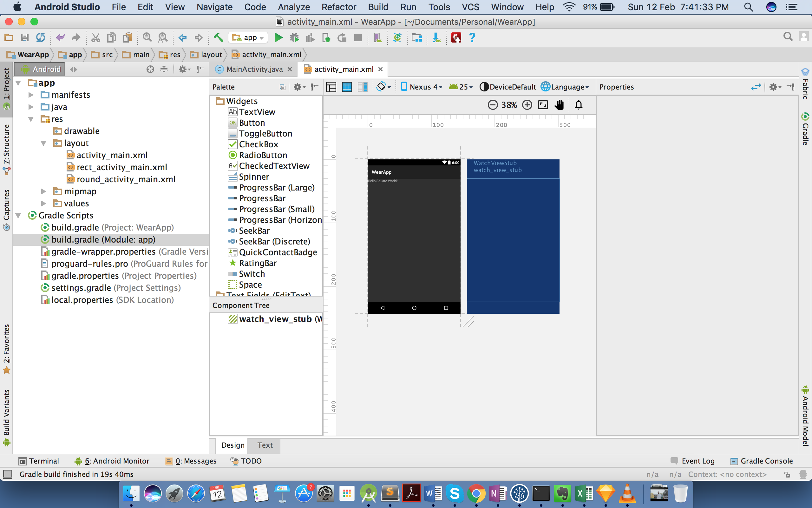Click the Zoom to Fit icon
812x508 pixels.
tap(543, 105)
